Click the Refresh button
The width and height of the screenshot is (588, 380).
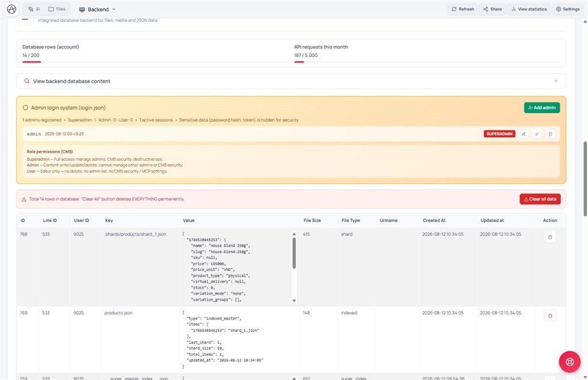[x=463, y=9]
